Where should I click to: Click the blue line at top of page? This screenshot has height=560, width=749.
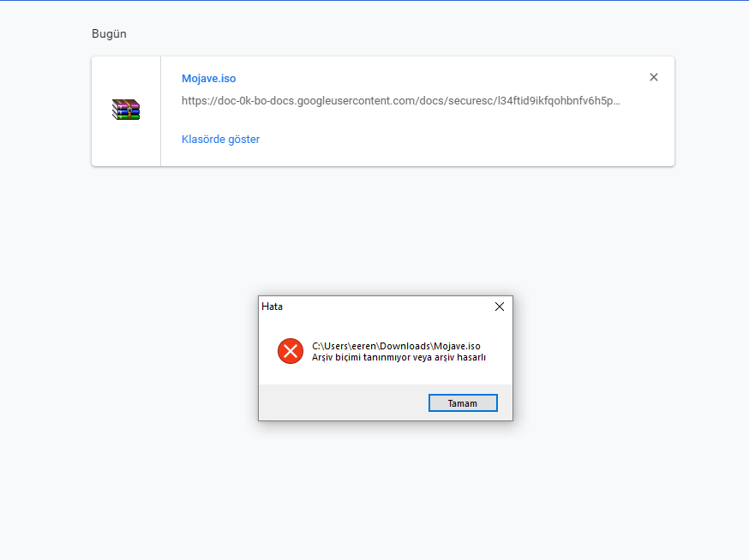(374, 0)
